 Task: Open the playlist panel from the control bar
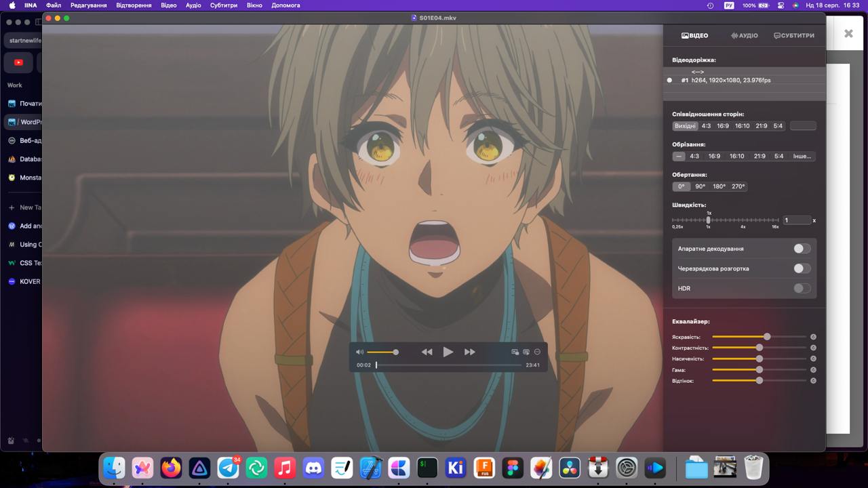coord(526,352)
